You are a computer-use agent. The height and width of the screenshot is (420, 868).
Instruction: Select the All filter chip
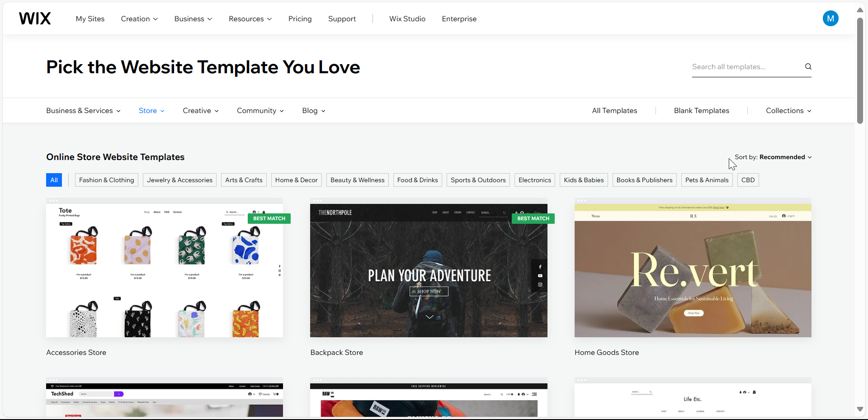54,180
